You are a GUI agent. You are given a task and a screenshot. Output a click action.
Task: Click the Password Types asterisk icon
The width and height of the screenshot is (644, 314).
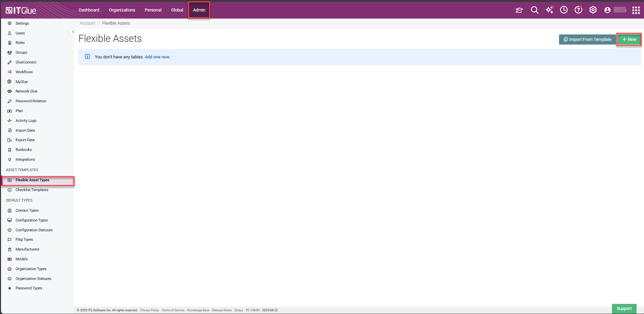[x=9, y=288]
